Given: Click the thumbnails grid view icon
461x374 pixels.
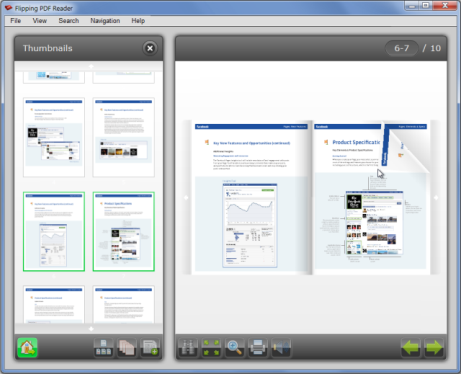Looking at the screenshot, I should click(103, 348).
